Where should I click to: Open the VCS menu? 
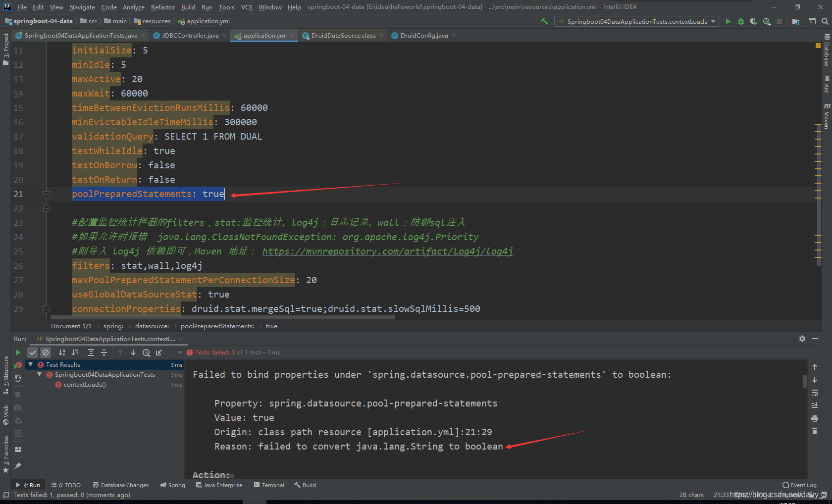(247, 7)
